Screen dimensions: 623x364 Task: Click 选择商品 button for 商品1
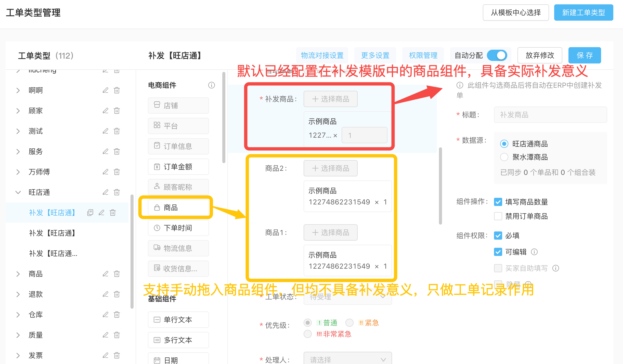pos(331,232)
